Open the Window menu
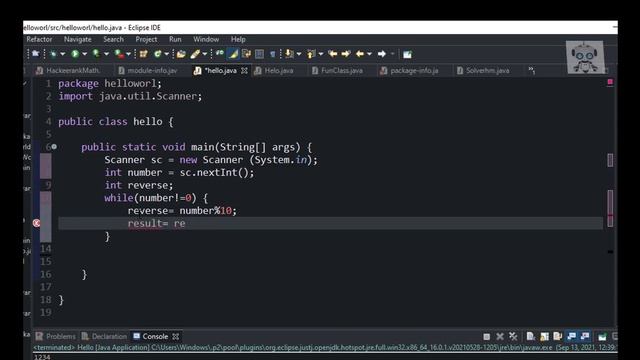 206,39
